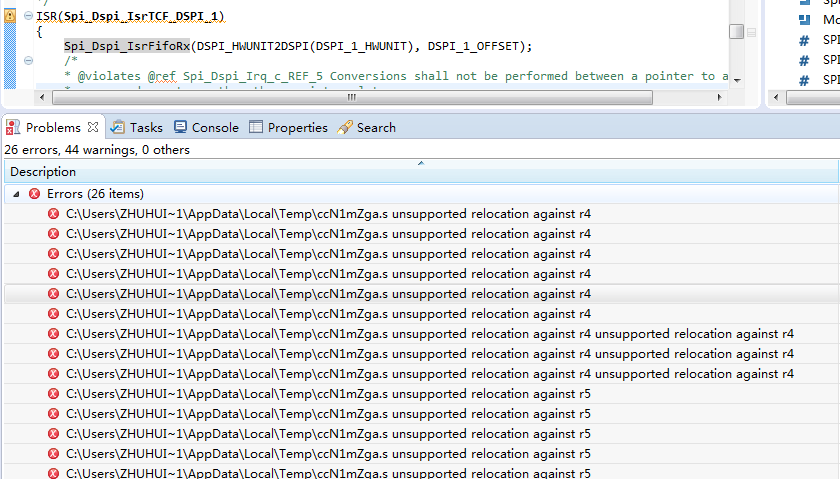The width and height of the screenshot is (840, 479).
Task: Click the @violates comment line
Action: [x=396, y=76]
